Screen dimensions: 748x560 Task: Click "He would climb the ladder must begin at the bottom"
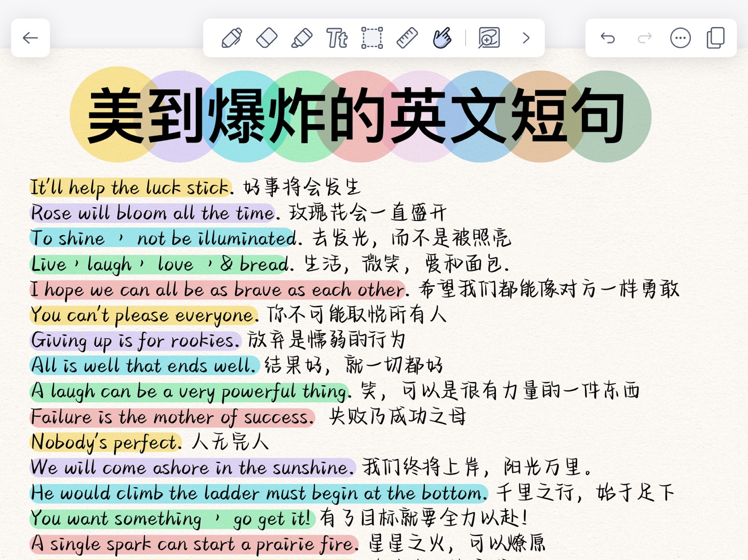coord(259,493)
